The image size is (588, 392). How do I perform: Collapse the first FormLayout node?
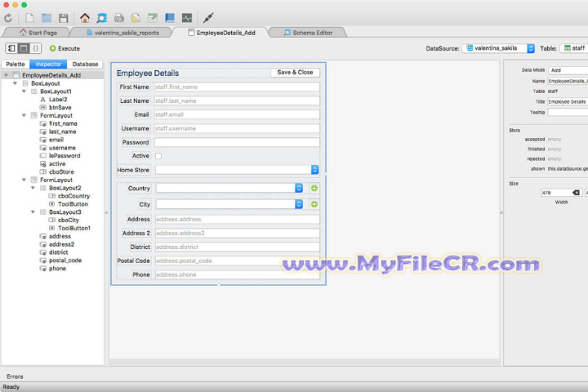[x=24, y=115]
